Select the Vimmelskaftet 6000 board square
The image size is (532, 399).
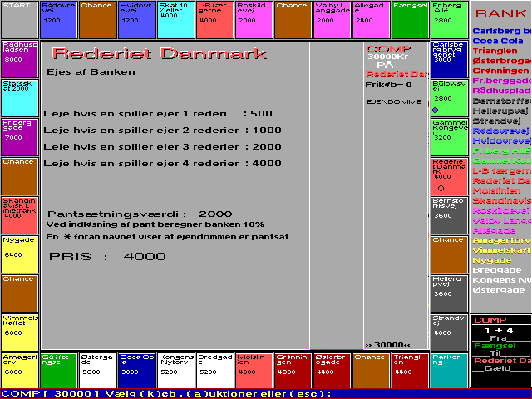point(20,332)
